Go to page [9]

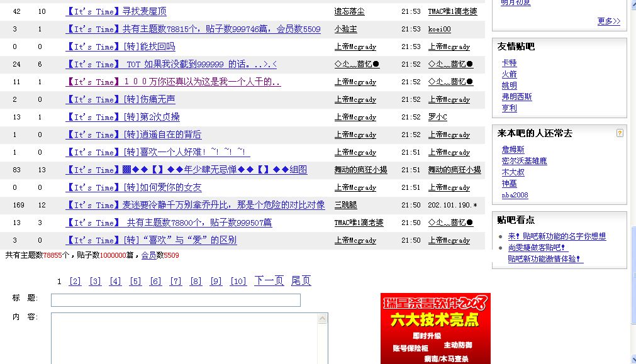pyautogui.click(x=216, y=281)
